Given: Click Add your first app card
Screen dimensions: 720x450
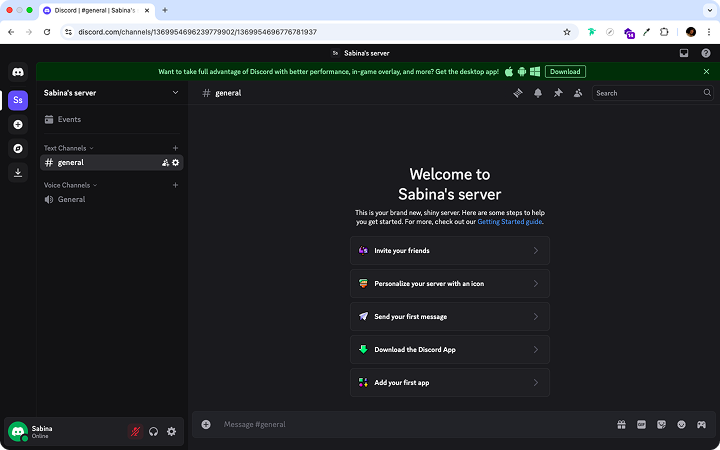Looking at the screenshot, I should [450, 382].
